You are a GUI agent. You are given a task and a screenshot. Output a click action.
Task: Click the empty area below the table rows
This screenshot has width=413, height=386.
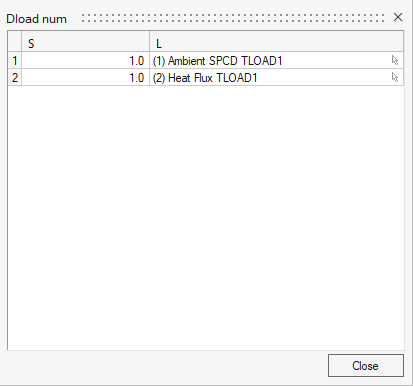206,217
